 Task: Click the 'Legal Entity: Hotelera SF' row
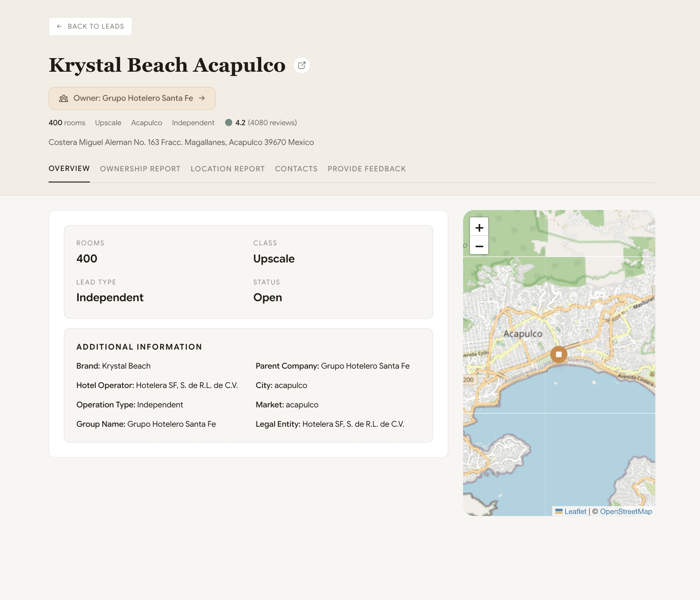330,424
